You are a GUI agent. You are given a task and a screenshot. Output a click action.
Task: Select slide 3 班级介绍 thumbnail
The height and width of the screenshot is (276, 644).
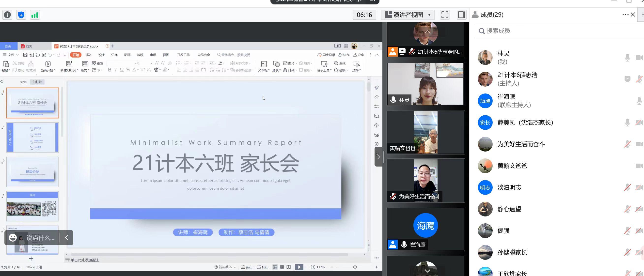click(32, 172)
